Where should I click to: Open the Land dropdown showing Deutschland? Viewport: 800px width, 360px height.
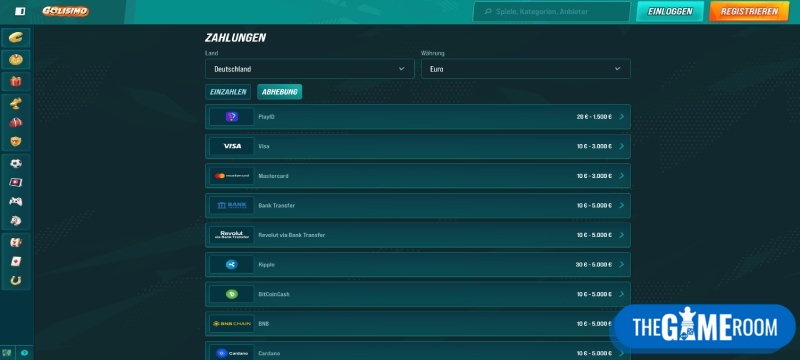(x=310, y=69)
